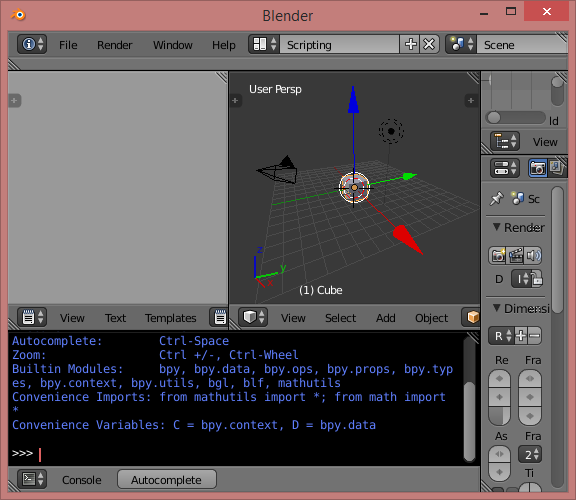Toggle the pin context icon

tap(497, 199)
